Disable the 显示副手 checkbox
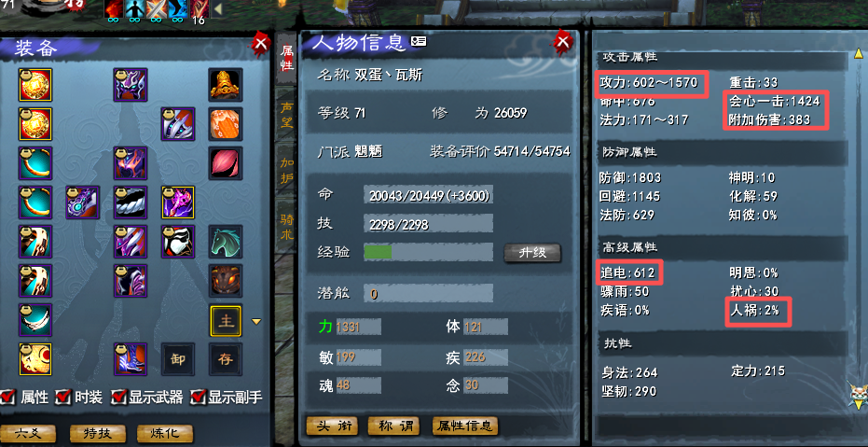Image resolution: width=868 pixels, height=447 pixels. coord(198,397)
